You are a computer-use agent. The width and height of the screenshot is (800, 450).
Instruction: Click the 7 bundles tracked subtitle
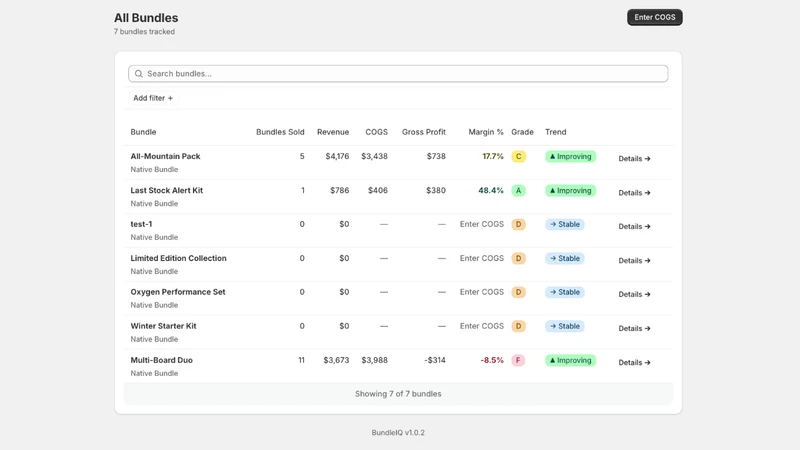click(x=144, y=32)
